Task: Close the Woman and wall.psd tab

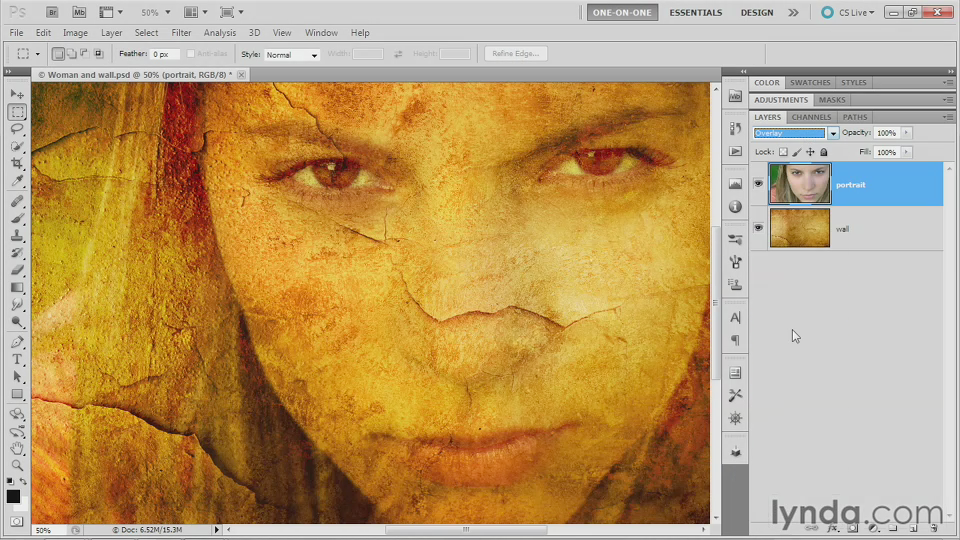Action: [x=241, y=75]
